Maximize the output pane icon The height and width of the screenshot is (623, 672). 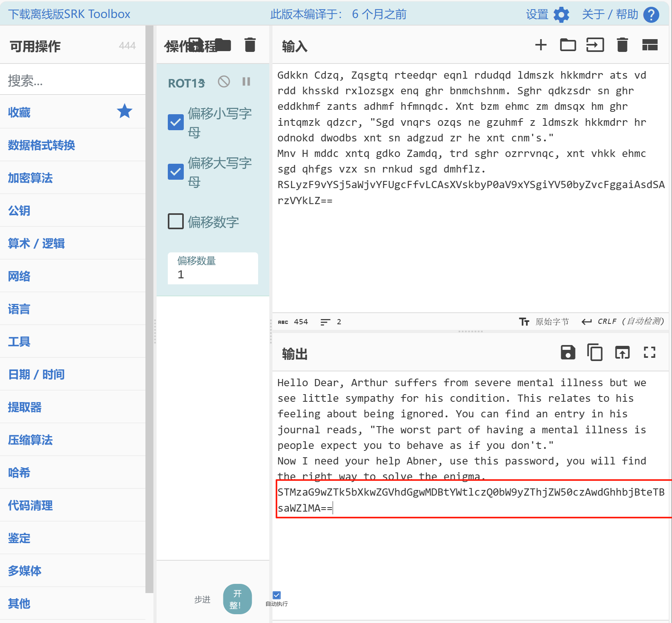coord(649,353)
